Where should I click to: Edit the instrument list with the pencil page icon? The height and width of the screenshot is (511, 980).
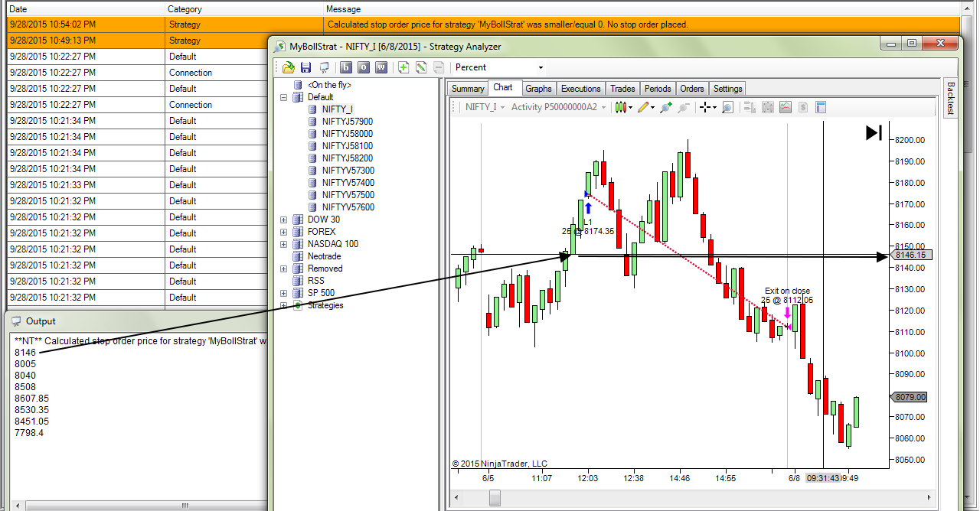(x=421, y=67)
